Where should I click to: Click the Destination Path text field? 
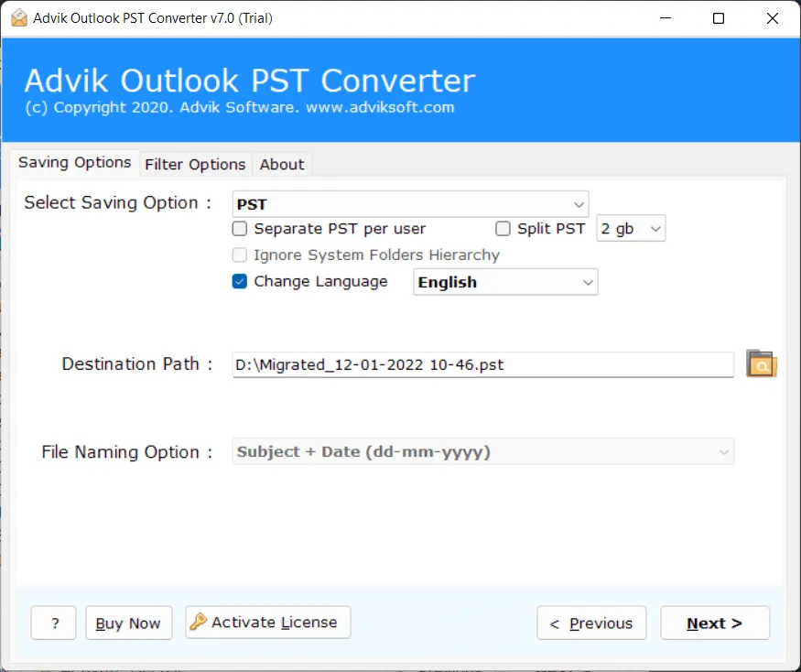pyautogui.click(x=482, y=364)
